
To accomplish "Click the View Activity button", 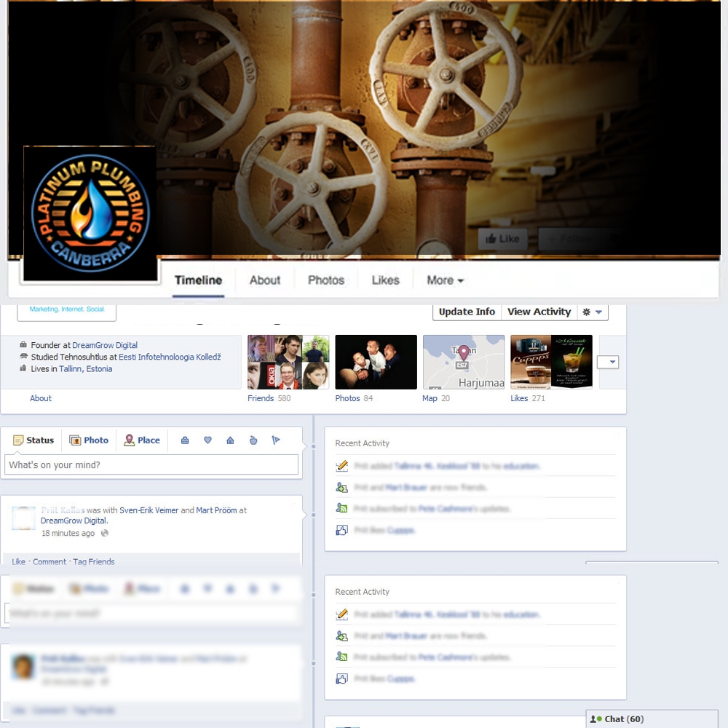I will (x=539, y=312).
